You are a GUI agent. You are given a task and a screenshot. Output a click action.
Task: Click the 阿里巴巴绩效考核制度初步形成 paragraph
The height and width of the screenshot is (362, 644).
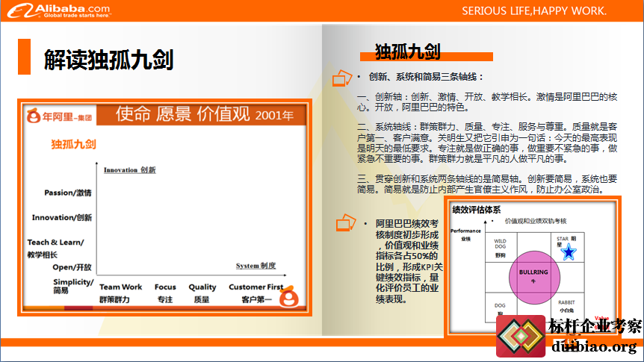409,261
